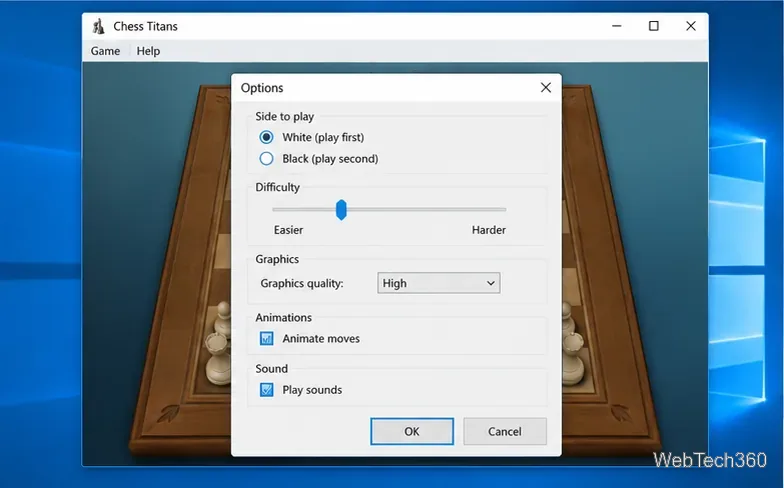Screen dimensions: 784x488
Task: Minimize the Chess Titans window
Action: click(616, 26)
